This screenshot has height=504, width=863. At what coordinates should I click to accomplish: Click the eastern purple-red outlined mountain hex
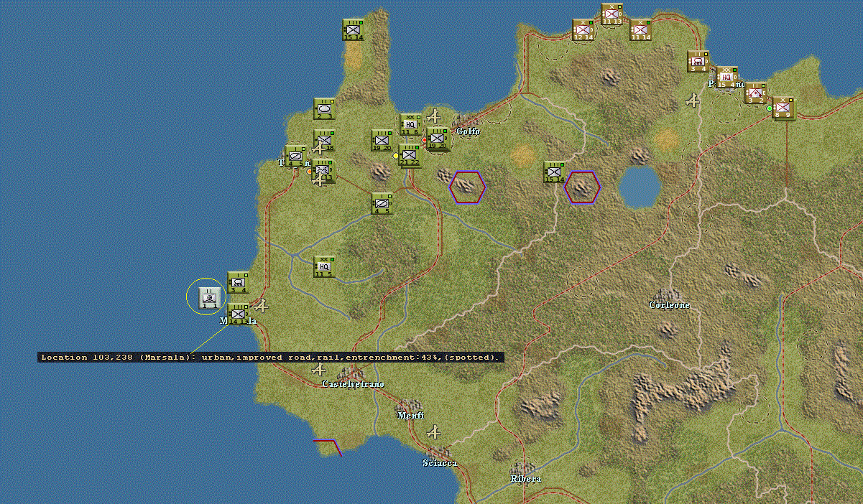click(583, 187)
